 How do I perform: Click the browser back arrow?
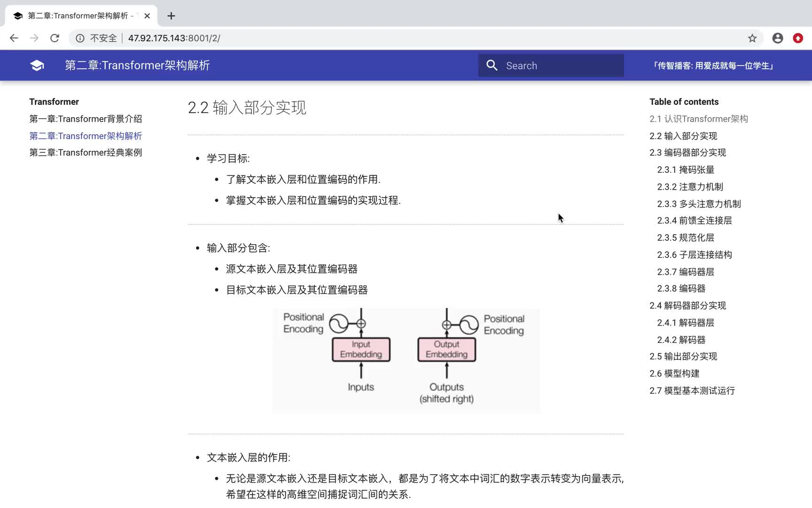click(14, 38)
